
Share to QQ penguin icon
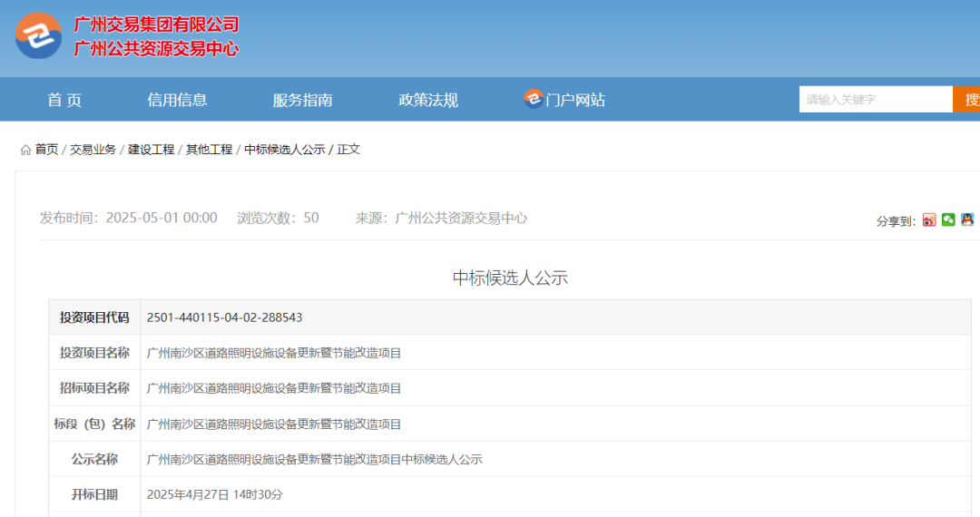[967, 219]
